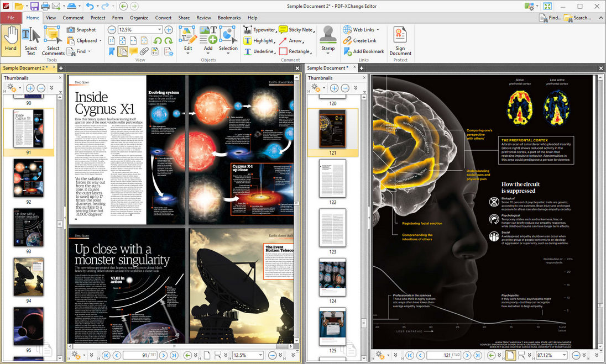Use the Sign Document tool
The height and width of the screenshot is (364, 606).
[x=400, y=39]
